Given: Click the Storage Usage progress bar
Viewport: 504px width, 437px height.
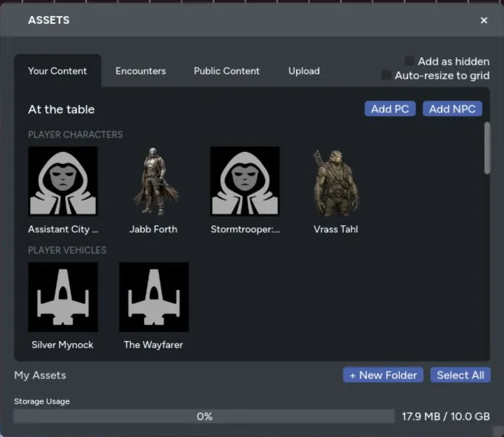Looking at the screenshot, I should [204, 417].
